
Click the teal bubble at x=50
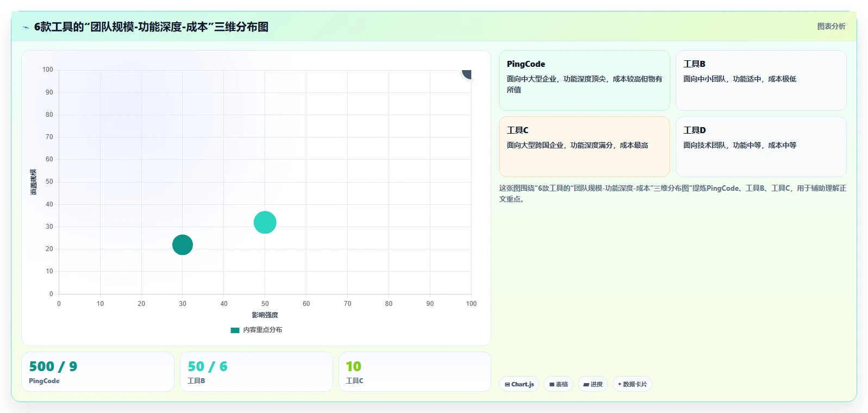pos(265,222)
